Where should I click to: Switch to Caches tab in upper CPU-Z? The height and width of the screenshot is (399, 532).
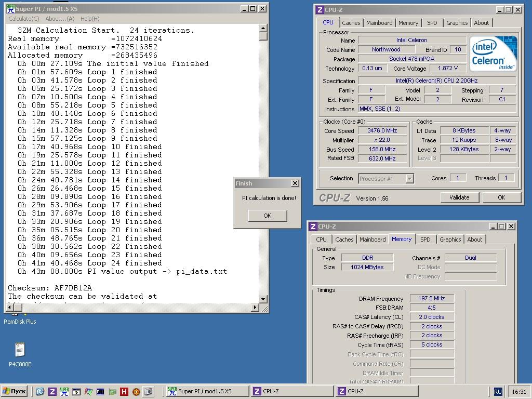pyautogui.click(x=351, y=23)
